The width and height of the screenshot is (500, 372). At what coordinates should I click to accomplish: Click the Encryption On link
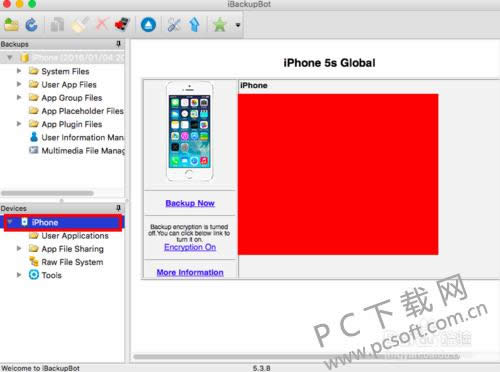pos(190,247)
